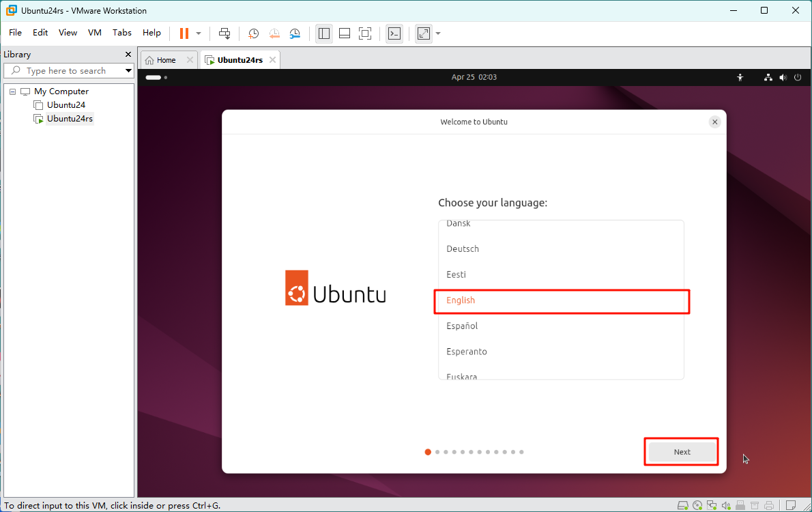Toggle the thumbnail bar view icon
Viewport: 812px width, 512px height.
pyautogui.click(x=345, y=33)
